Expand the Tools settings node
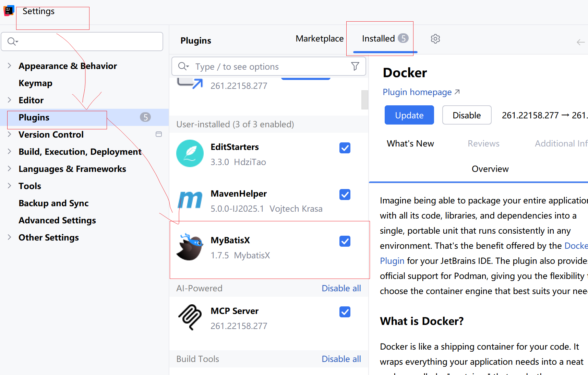588x375 pixels. point(9,186)
